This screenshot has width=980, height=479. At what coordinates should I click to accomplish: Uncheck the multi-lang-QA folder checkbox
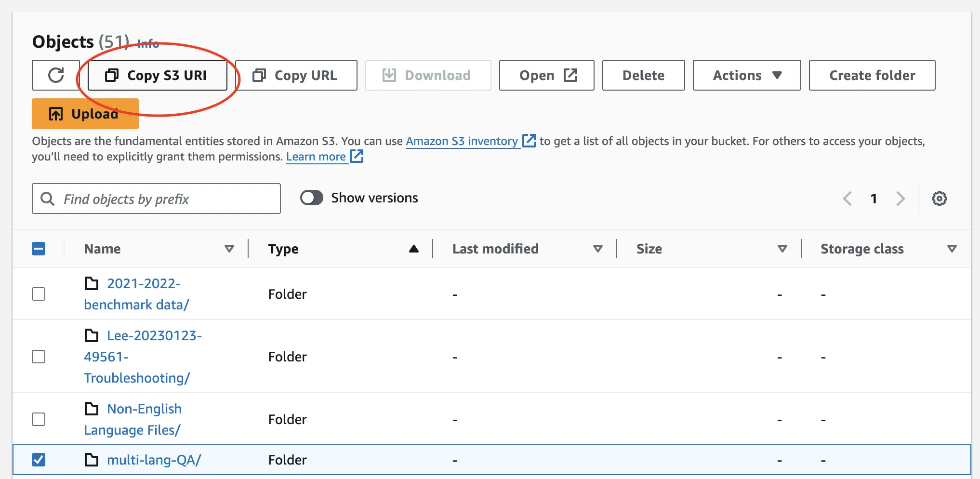pos(39,460)
